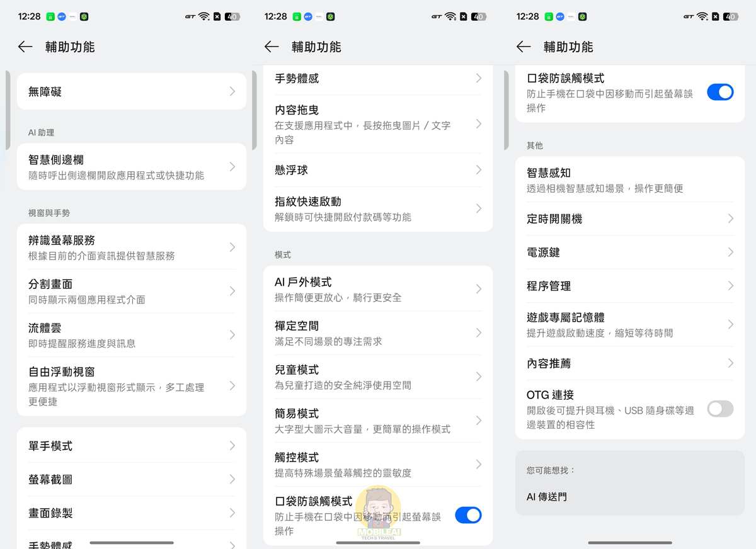Tap the chevron next to 單手模式
The height and width of the screenshot is (549, 756).
pyautogui.click(x=232, y=446)
